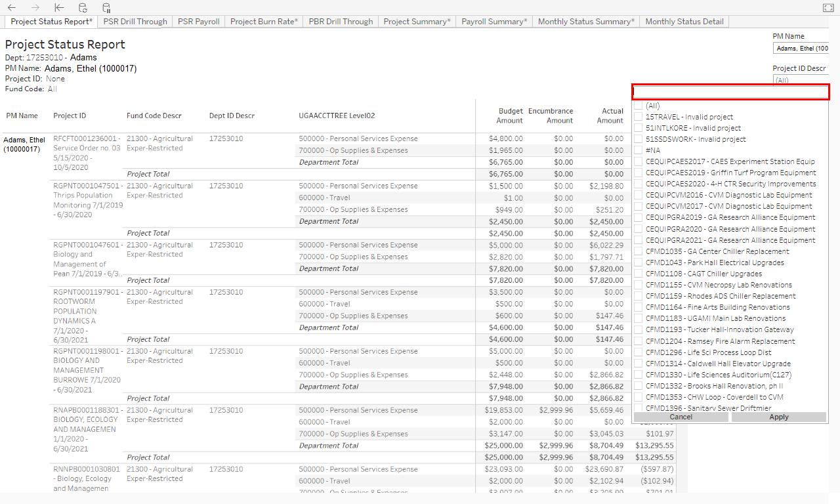Viewport: 840px width, 504px height.
Task: Click the Encumbrance Amount column header
Action: (551, 115)
